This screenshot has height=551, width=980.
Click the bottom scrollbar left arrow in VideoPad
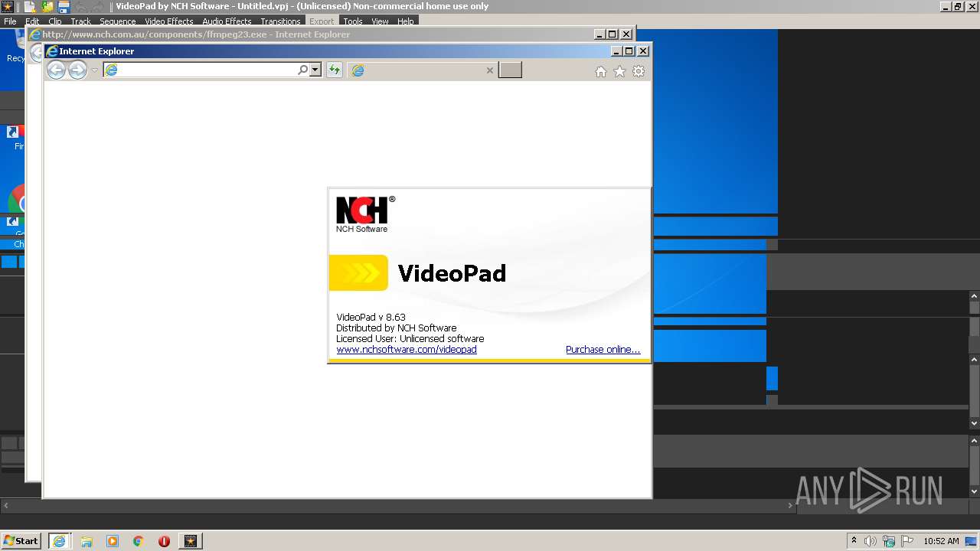point(5,506)
